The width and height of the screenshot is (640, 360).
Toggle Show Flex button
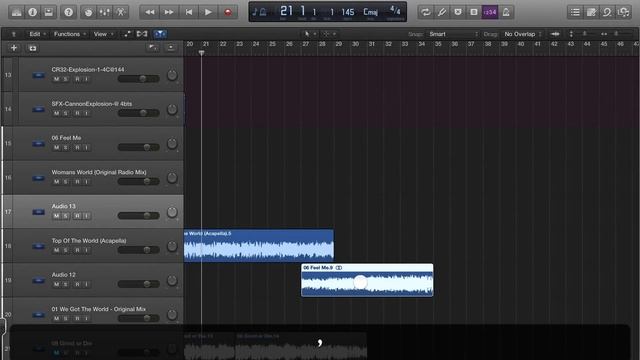point(142,34)
